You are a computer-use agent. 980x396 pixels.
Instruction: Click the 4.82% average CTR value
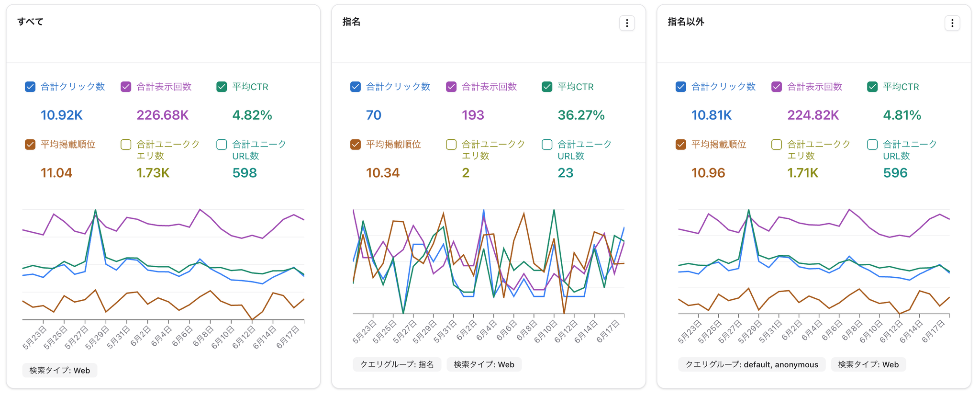pos(252,115)
